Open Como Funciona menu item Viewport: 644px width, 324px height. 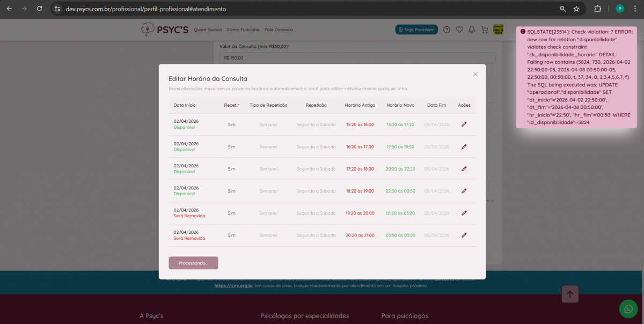coord(243,30)
